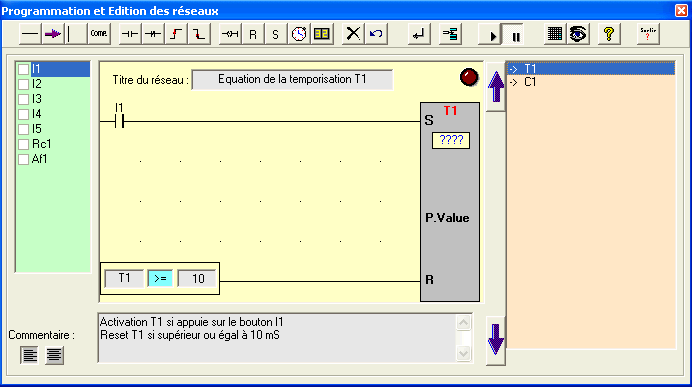
Task: Click the S set input on timer
Action: click(429, 120)
